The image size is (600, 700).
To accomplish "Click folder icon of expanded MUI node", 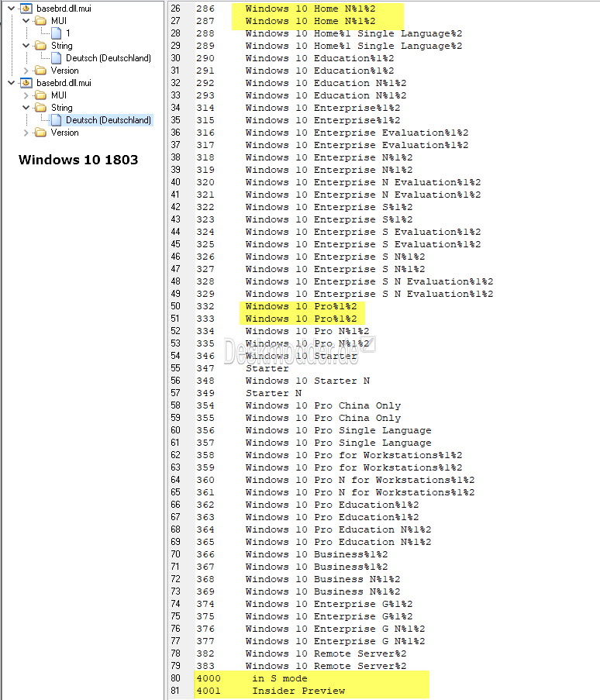I will (x=40, y=20).
